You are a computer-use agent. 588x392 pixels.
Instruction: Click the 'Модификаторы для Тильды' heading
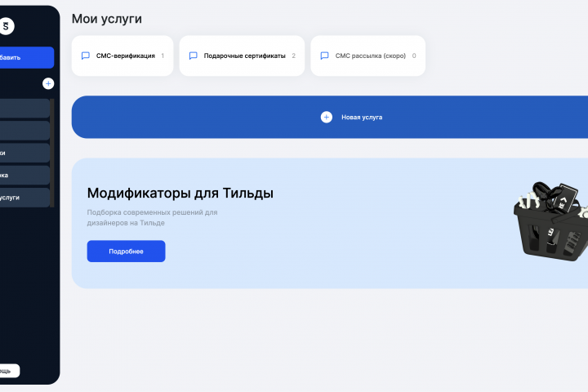180,194
